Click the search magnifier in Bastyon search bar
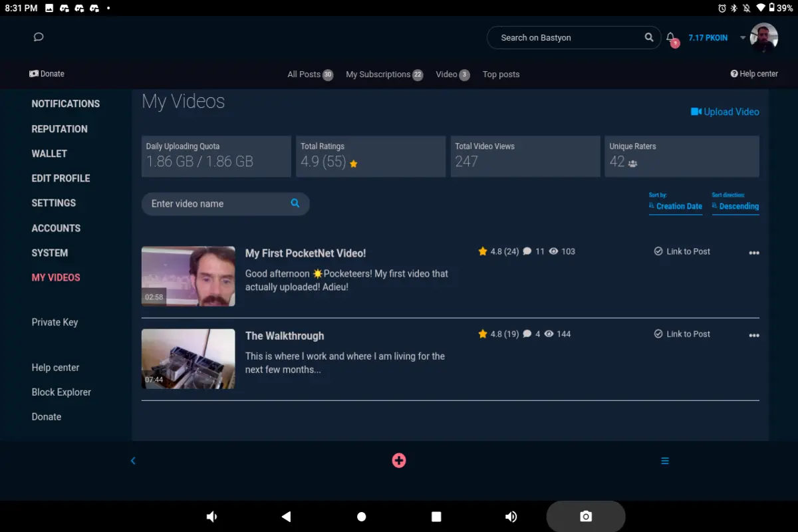The width and height of the screenshot is (798, 532). pyautogui.click(x=649, y=37)
